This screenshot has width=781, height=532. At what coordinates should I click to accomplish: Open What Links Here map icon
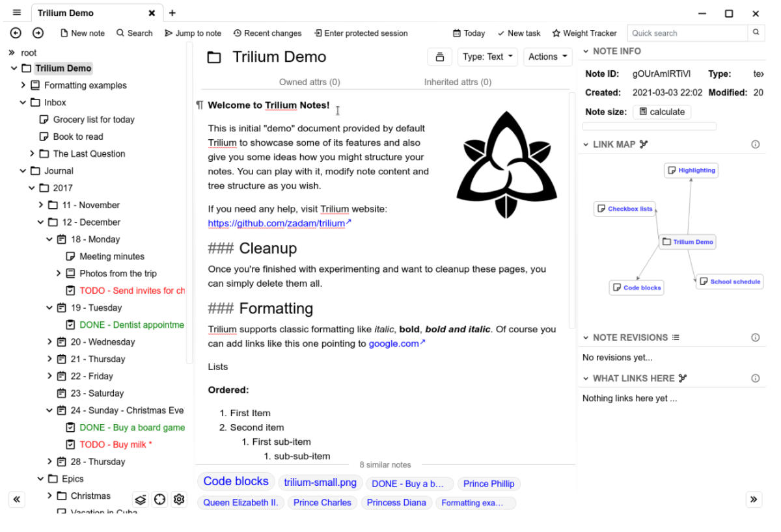[x=683, y=378]
